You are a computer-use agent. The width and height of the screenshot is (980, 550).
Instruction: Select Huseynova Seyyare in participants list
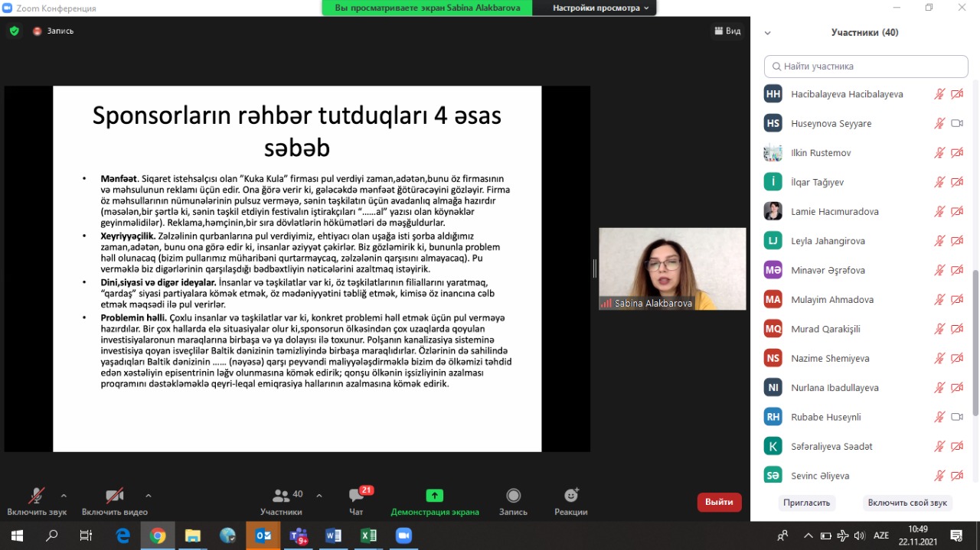(831, 123)
